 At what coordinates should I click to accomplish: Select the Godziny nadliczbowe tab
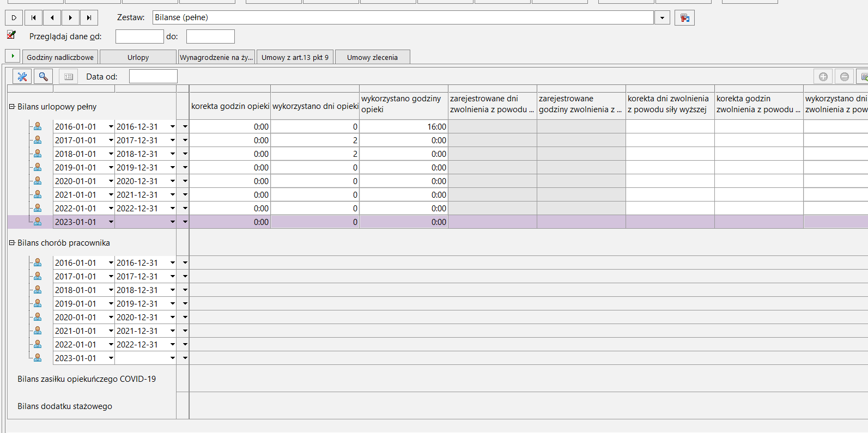point(60,57)
